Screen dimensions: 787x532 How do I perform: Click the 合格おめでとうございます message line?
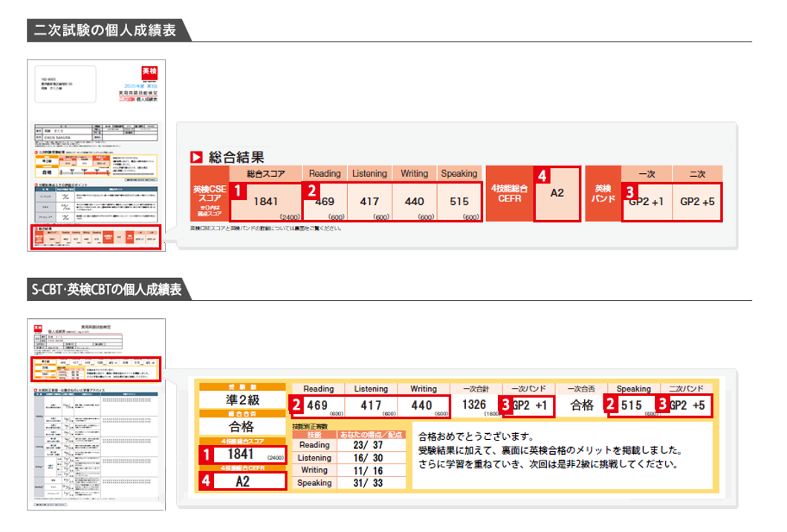click(x=476, y=436)
